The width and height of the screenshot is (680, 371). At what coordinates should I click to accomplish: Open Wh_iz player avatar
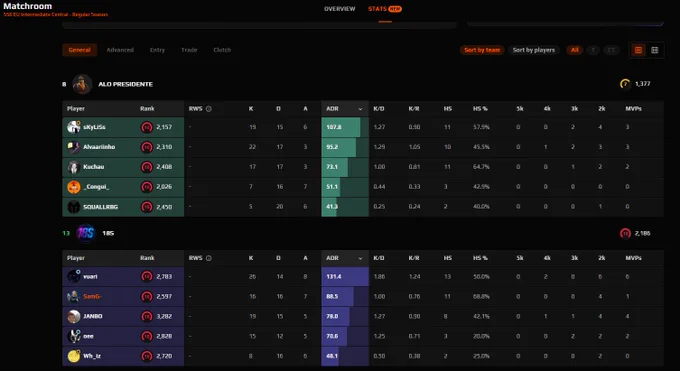pyautogui.click(x=74, y=356)
